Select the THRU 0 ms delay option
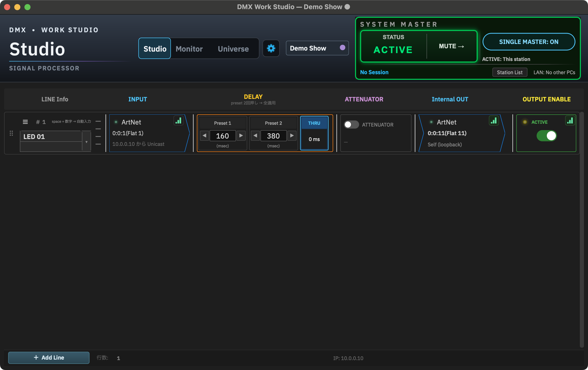 [314, 133]
